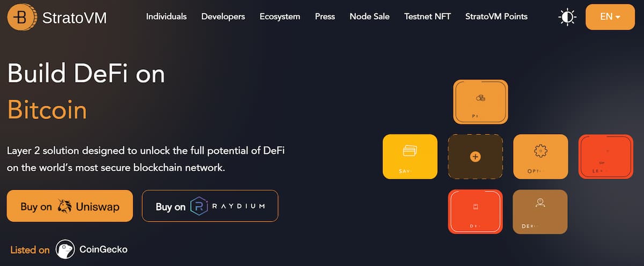Open the Developers menu
The height and width of the screenshot is (266, 644).
click(223, 17)
